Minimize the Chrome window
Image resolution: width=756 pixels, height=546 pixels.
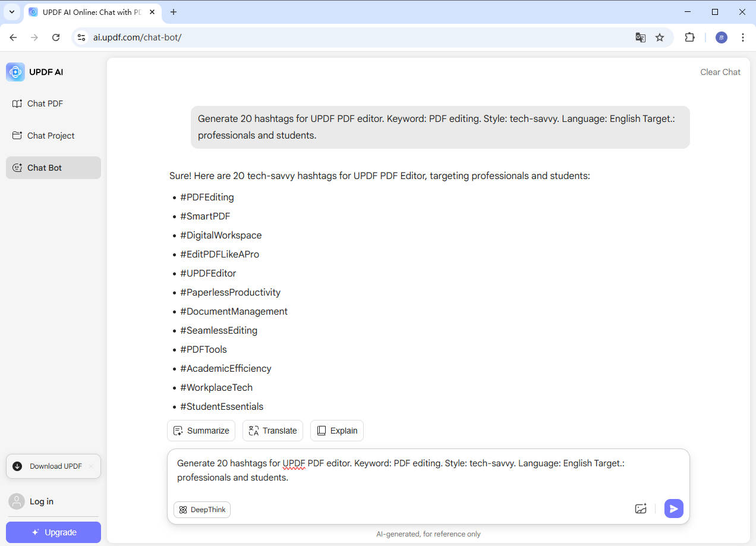[688, 12]
